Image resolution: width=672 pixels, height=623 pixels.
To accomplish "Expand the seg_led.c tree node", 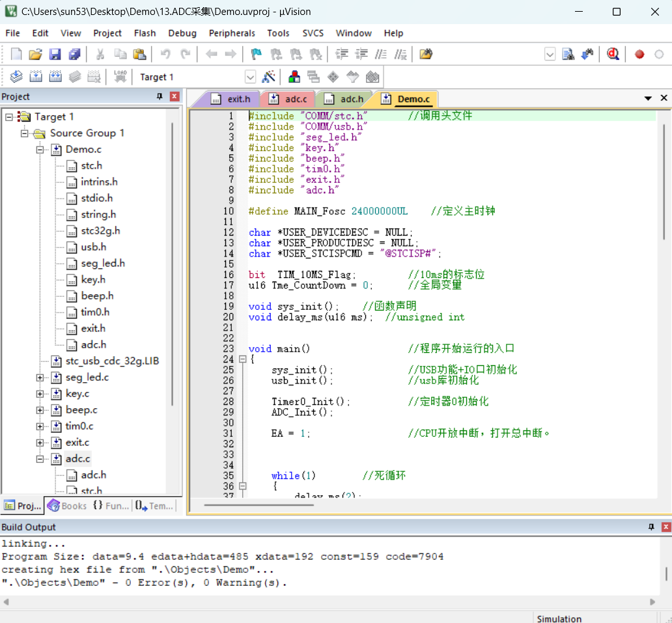I will click(x=40, y=378).
